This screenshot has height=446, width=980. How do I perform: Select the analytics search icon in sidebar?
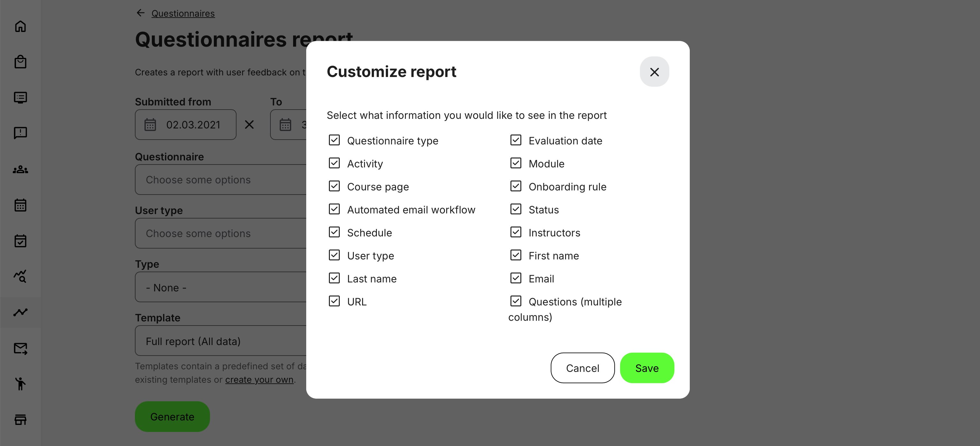(x=20, y=276)
